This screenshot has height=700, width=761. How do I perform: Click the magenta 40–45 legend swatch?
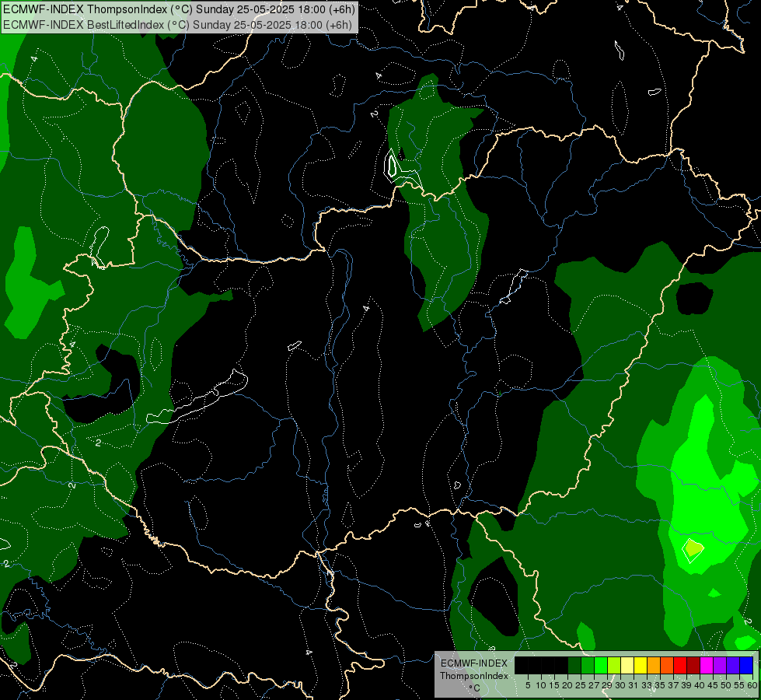click(x=707, y=665)
